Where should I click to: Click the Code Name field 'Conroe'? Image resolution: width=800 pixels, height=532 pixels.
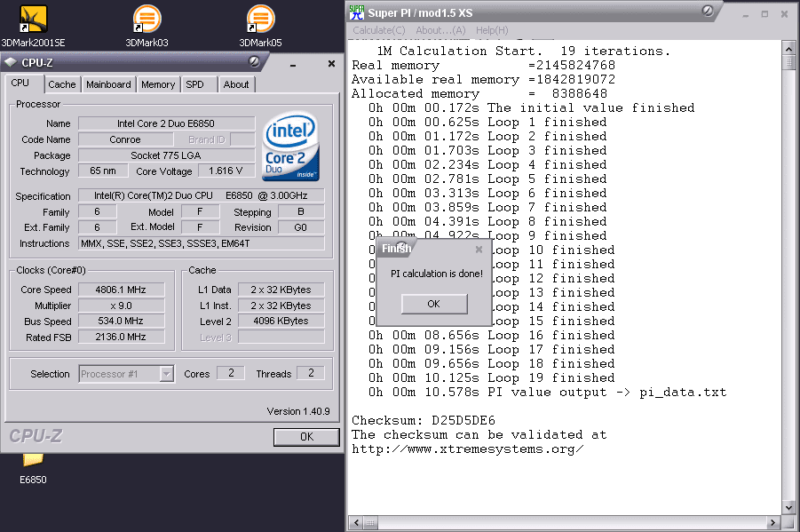[x=125, y=139]
